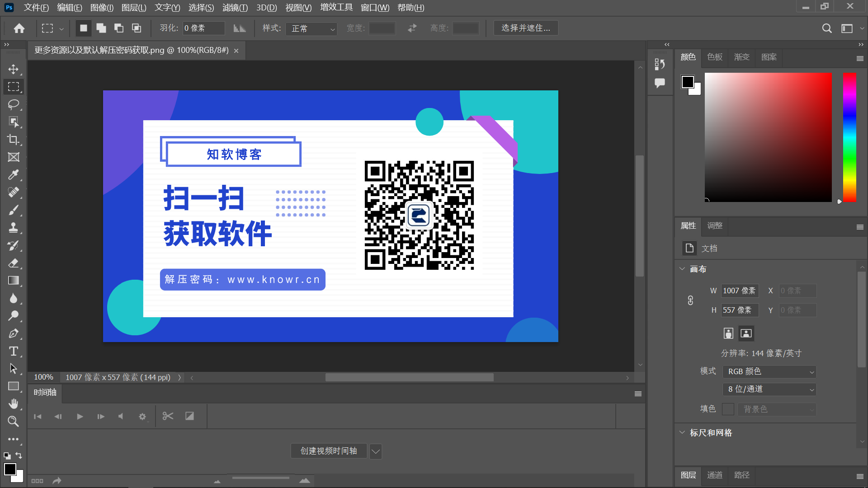The image size is (868, 488).
Task: Switch to the 色板 tab
Action: tap(715, 57)
